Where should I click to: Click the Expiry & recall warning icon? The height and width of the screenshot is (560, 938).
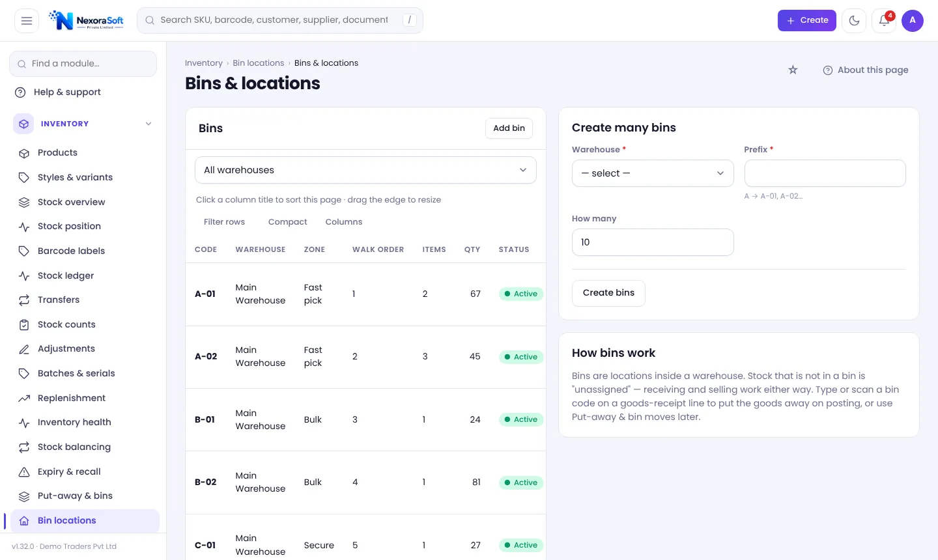click(x=24, y=472)
